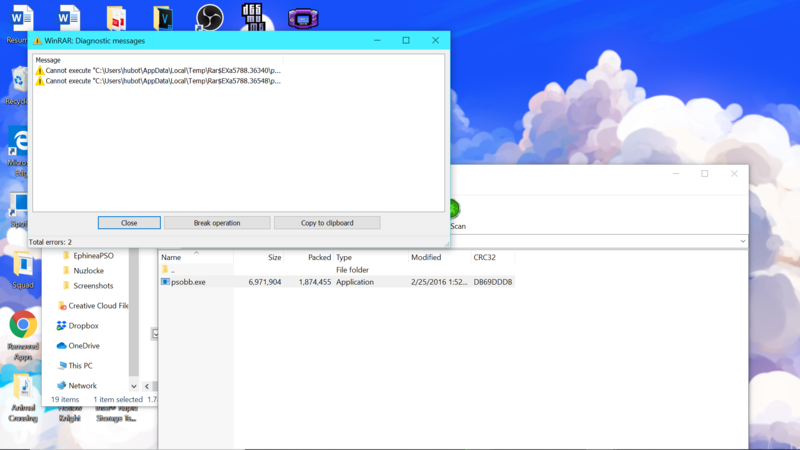Screen dimensions: 800x450
Task: Minimize the WinRAR Diagnostic messages window
Action: [x=377, y=40]
